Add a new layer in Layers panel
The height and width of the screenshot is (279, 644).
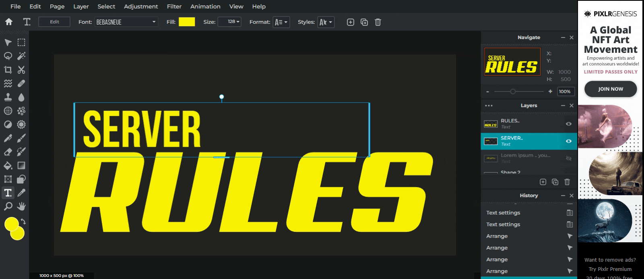[x=543, y=182]
